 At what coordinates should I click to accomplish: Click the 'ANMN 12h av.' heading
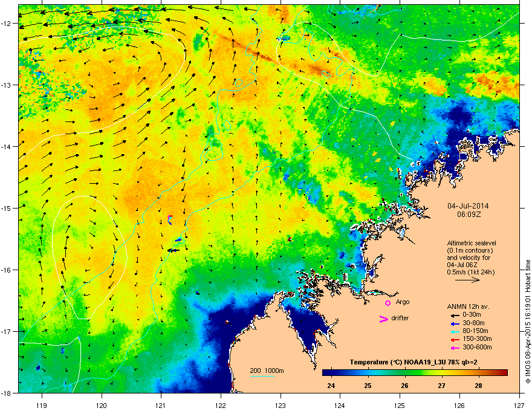(x=468, y=306)
